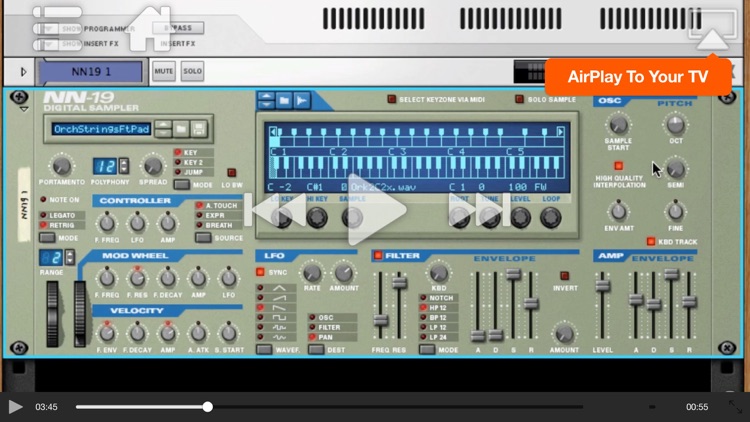Toggle LFO SYNC button

coord(260,272)
